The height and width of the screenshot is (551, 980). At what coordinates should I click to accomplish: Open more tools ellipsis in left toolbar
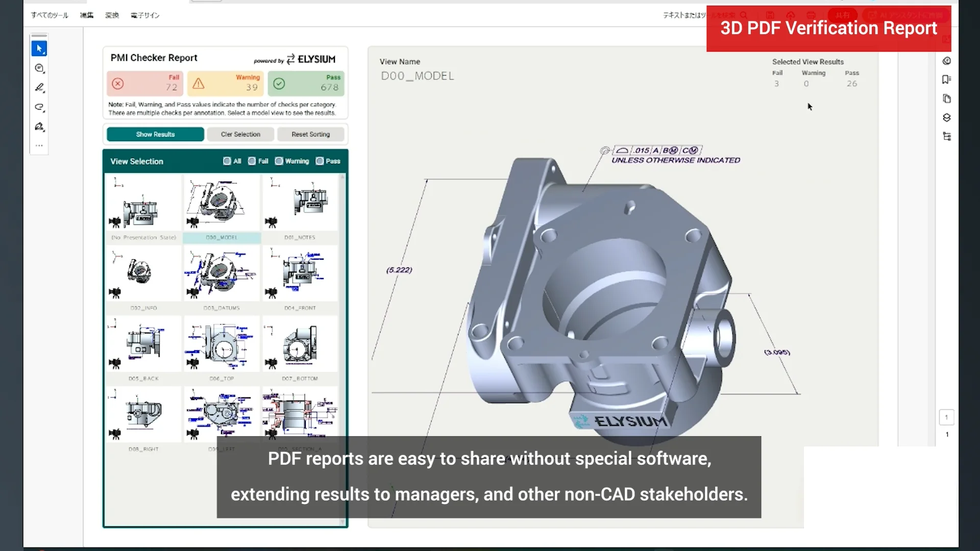39,146
